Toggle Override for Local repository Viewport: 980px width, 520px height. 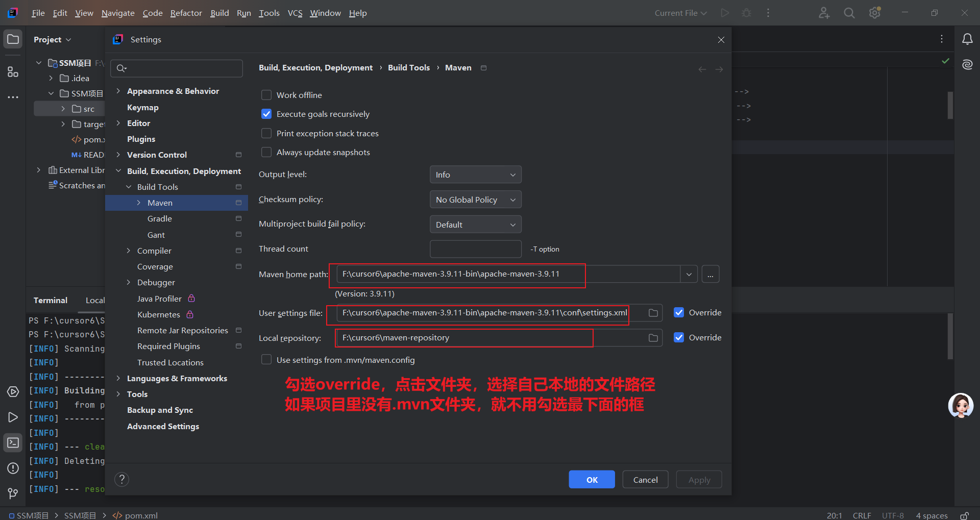coord(679,337)
